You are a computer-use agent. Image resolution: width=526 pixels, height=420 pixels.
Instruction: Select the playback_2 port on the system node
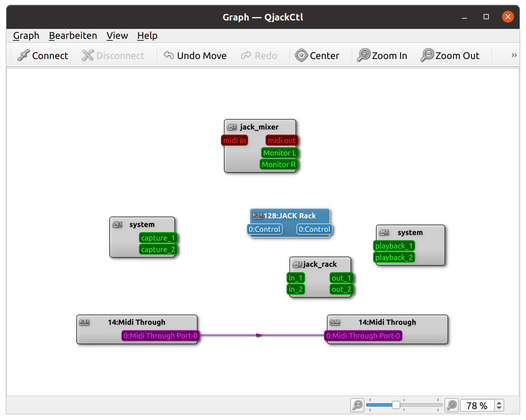(394, 257)
